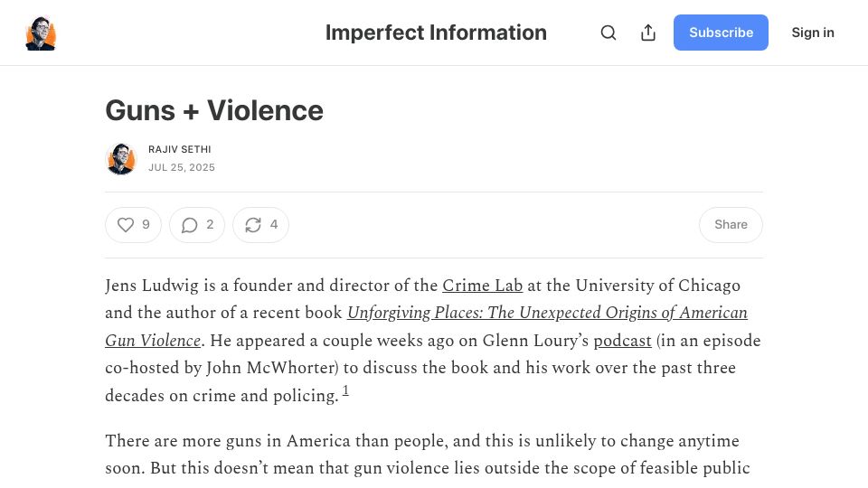Like the post with heart icon
Image resolution: width=868 pixels, height=488 pixels.
(133, 225)
